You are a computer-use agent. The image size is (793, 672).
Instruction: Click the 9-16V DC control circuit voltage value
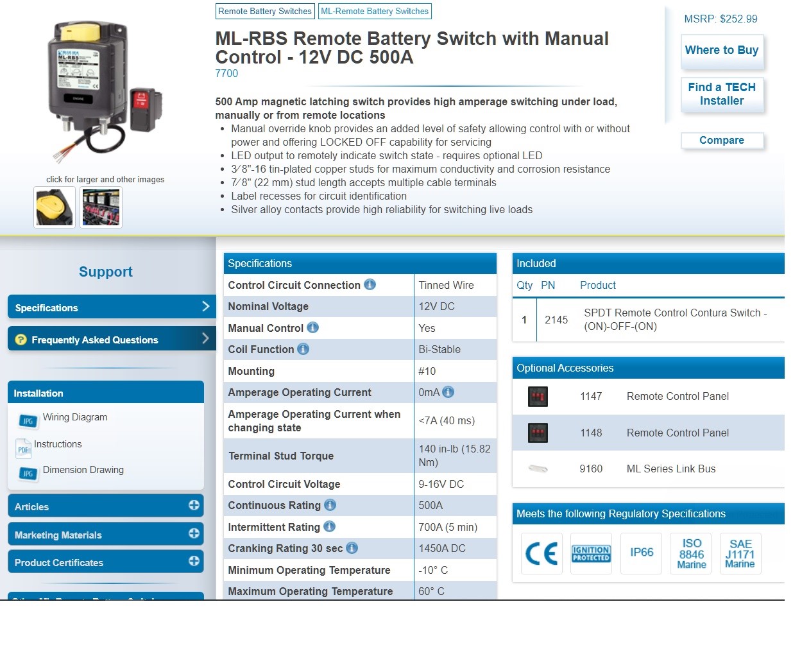[441, 484]
